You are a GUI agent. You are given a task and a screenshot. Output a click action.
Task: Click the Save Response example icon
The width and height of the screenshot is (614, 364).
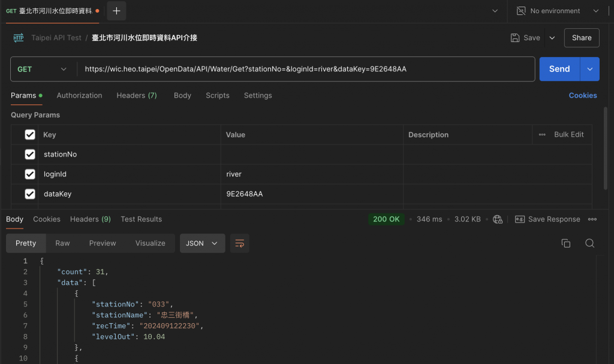(x=520, y=219)
